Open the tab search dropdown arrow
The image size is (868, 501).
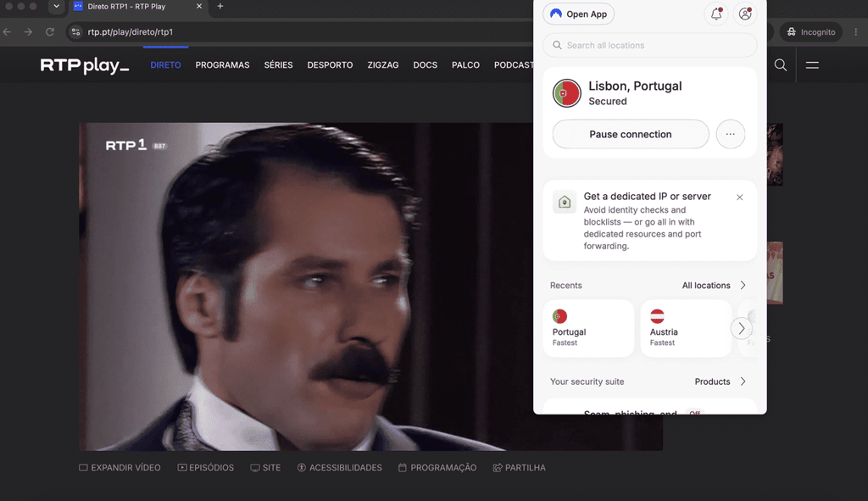[x=57, y=6]
